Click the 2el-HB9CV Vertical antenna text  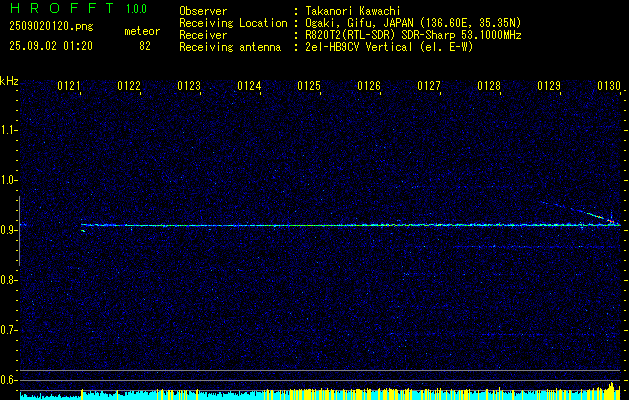(x=389, y=47)
